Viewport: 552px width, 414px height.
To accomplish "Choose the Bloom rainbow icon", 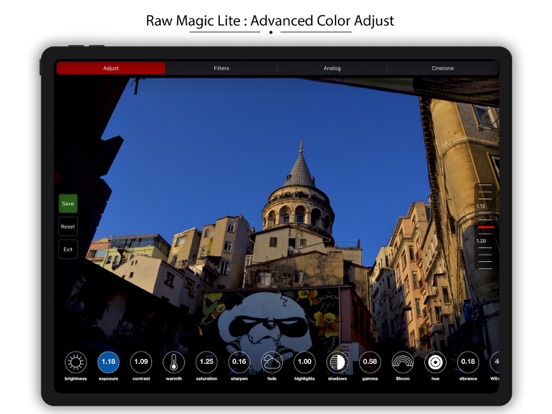I will (403, 362).
